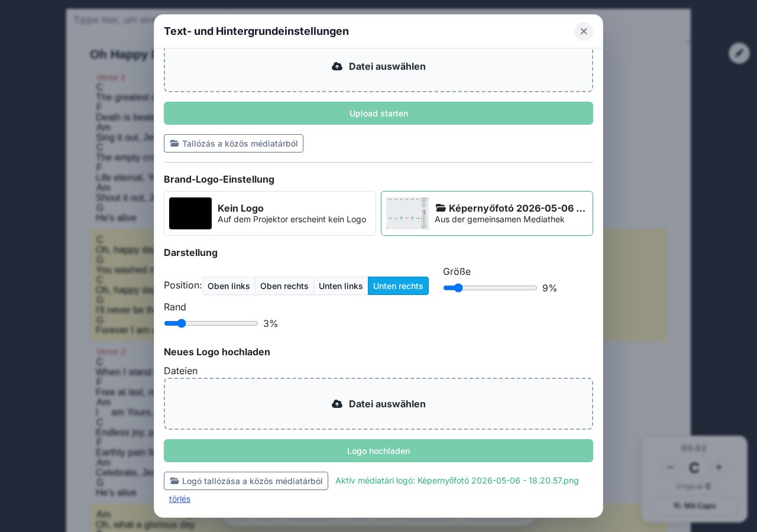
Task: Click the Aktív médiatári logó status text
Action: 457,481
